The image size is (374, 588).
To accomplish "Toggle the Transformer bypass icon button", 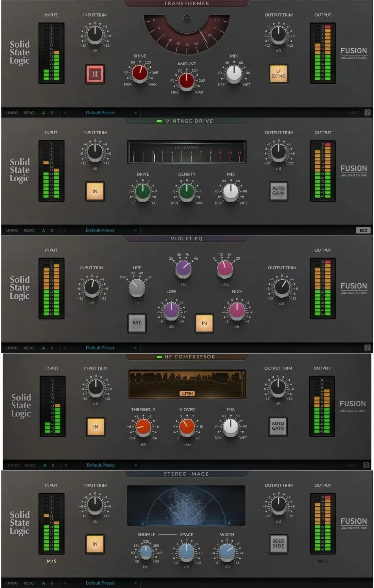I will 95,74.
